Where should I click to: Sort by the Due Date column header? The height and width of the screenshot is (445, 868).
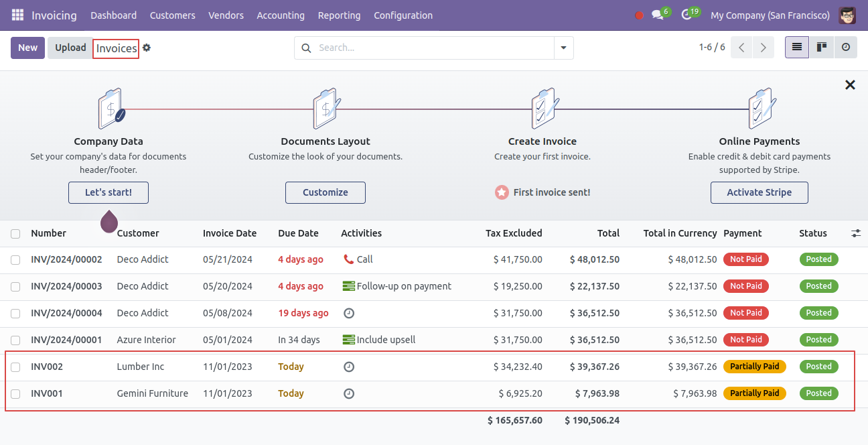coord(298,233)
